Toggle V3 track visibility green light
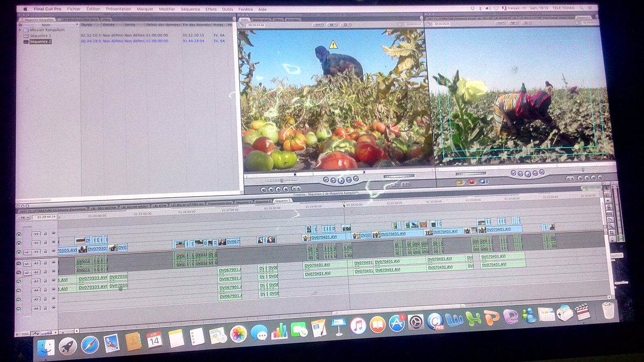644x362 pixels. 19,234
